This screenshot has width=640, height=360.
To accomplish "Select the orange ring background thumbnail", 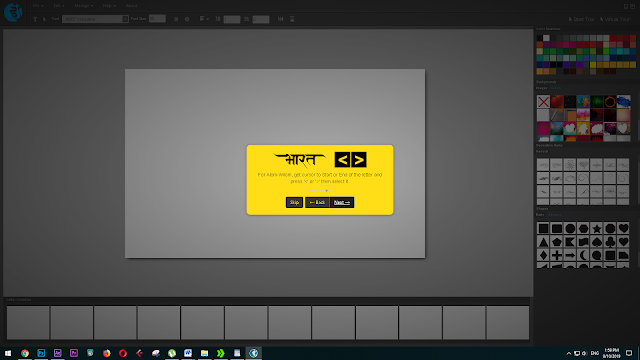I will coord(610,102).
